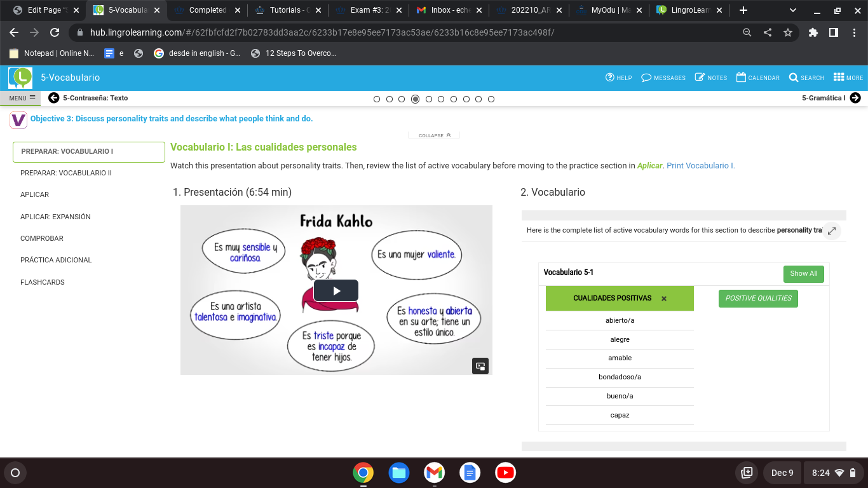Image resolution: width=868 pixels, height=488 pixels.
Task: Select the first page progress dot
Action: 377,99
